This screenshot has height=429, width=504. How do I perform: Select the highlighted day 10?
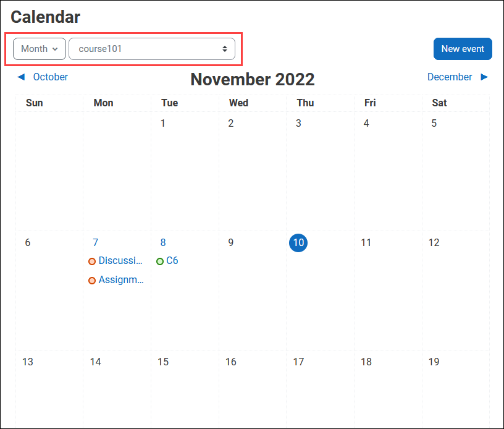(298, 243)
